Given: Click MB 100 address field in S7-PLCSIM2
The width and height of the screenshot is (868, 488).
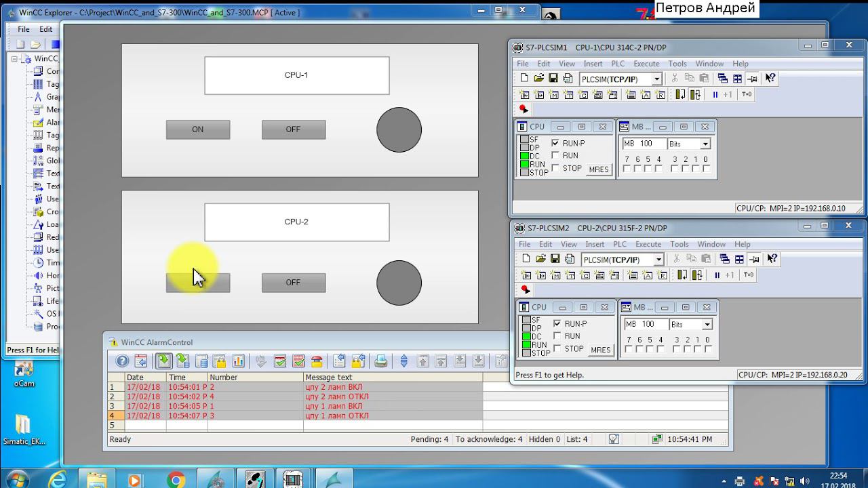Looking at the screenshot, I should 647,324.
